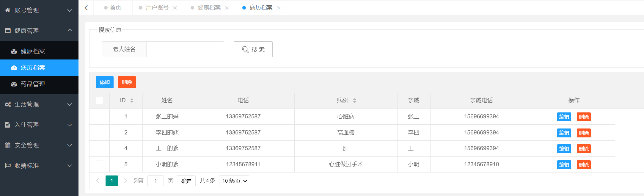This screenshot has height=196, width=644.
Task: Click the 亲戚电话 column header
Action: pos(481,101)
